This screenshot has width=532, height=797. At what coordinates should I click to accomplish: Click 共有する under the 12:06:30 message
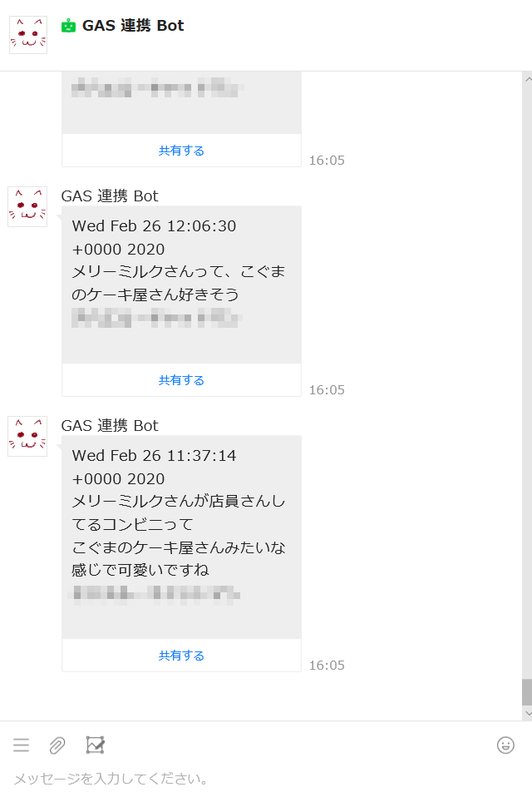180,379
